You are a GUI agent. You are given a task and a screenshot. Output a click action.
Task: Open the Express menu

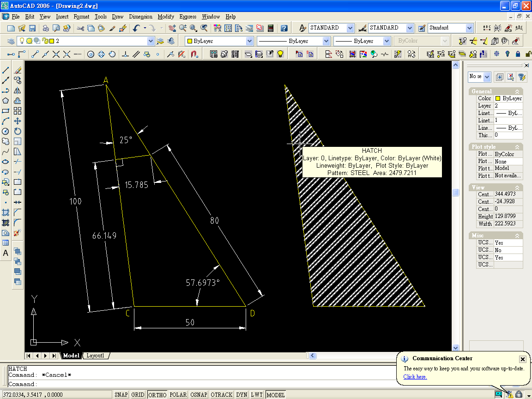(188, 17)
